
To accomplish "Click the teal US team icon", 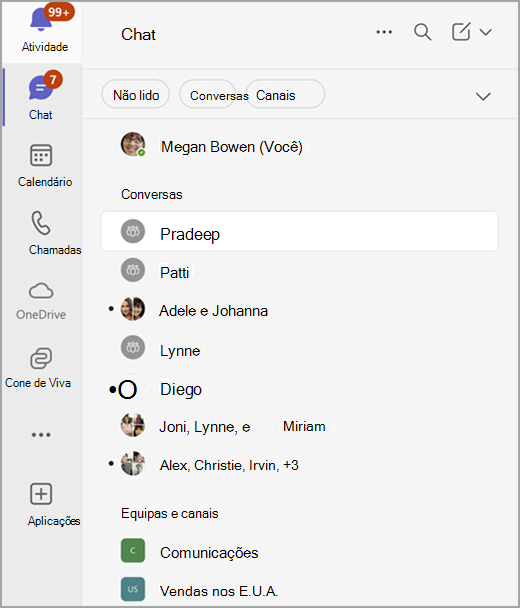I will point(133,589).
